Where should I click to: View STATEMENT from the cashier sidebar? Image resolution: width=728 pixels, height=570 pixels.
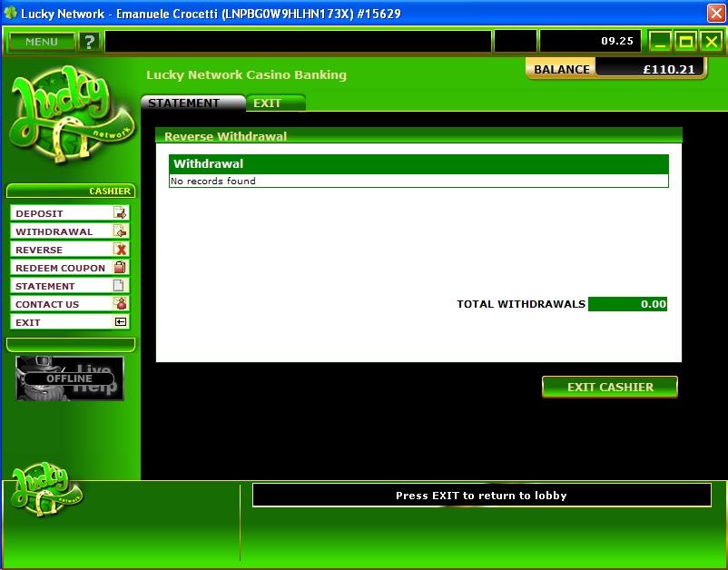[70, 286]
